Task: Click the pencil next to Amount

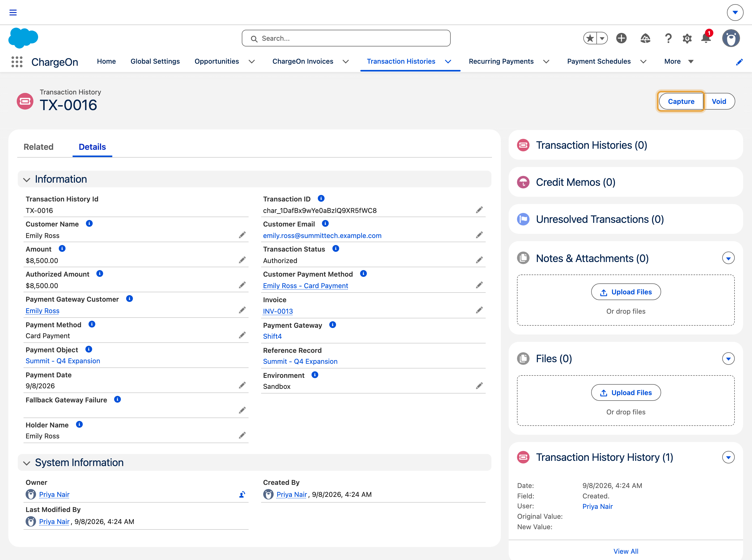Action: 242,260
